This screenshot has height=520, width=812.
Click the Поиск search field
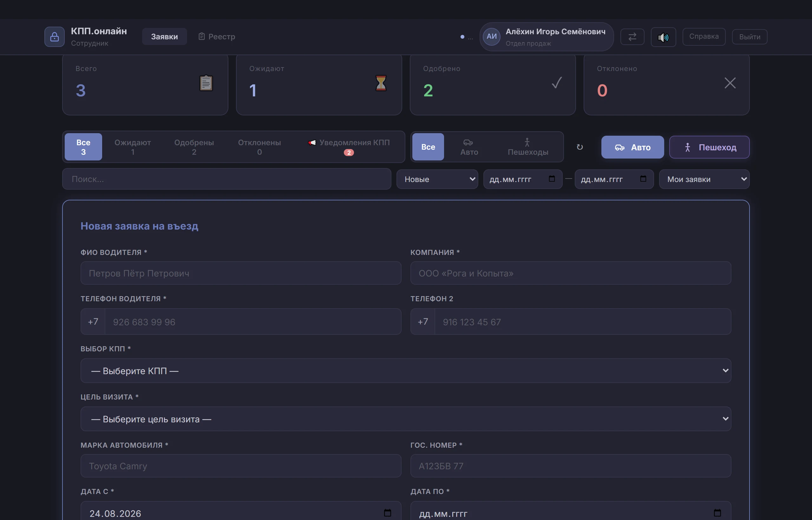point(227,179)
